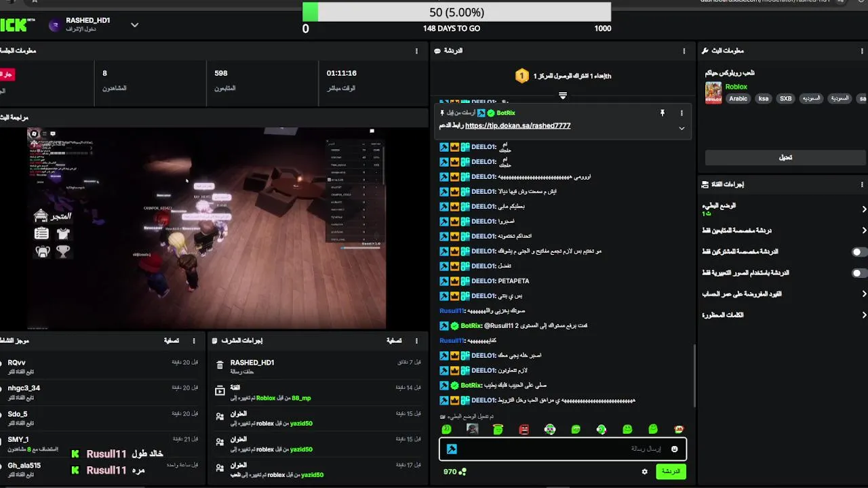Image resolution: width=868 pixels, height=488 pixels.
Task: Click the pin icon on the BotRix message
Action: click(x=663, y=113)
